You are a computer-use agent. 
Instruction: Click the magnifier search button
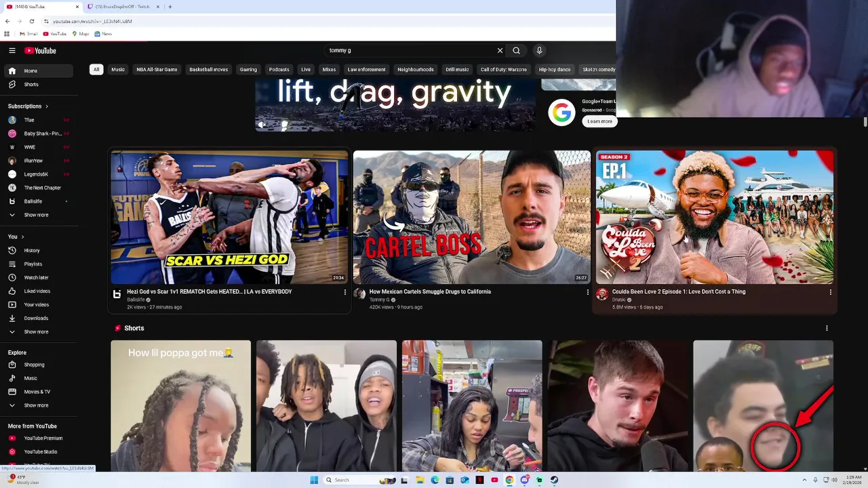click(x=517, y=51)
